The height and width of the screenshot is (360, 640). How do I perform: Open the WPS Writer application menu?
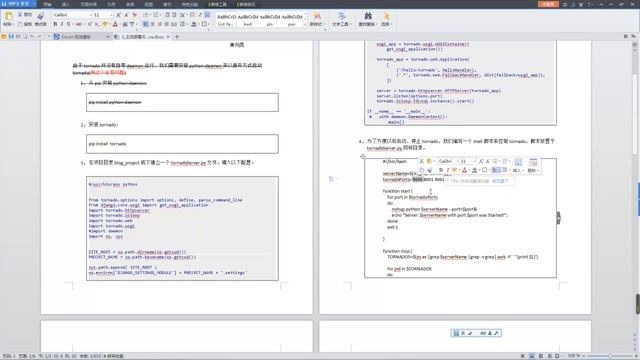click(x=18, y=4)
